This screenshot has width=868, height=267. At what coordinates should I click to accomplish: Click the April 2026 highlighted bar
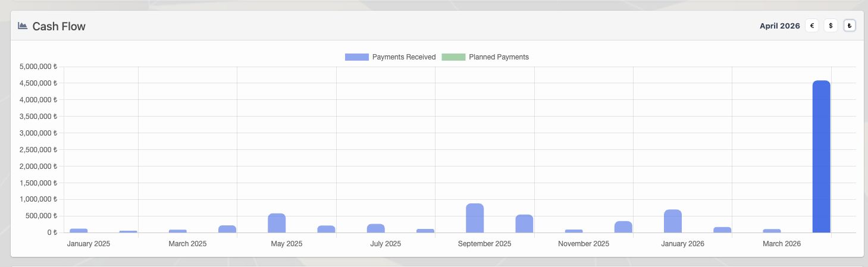click(821, 156)
